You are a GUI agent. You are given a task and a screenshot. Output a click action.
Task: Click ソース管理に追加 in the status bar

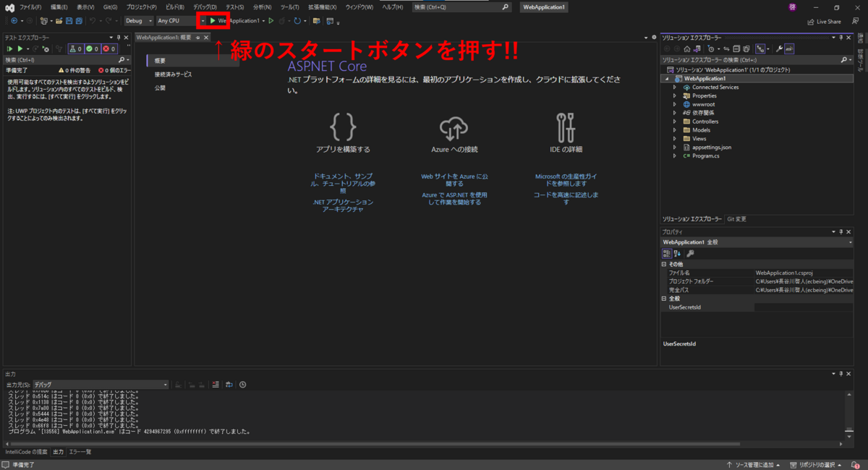point(754,464)
